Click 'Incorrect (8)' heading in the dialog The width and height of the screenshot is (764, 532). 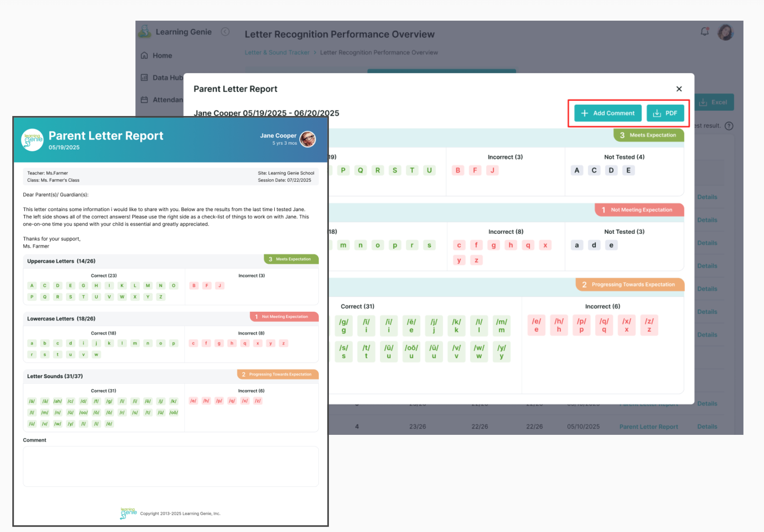[506, 232]
